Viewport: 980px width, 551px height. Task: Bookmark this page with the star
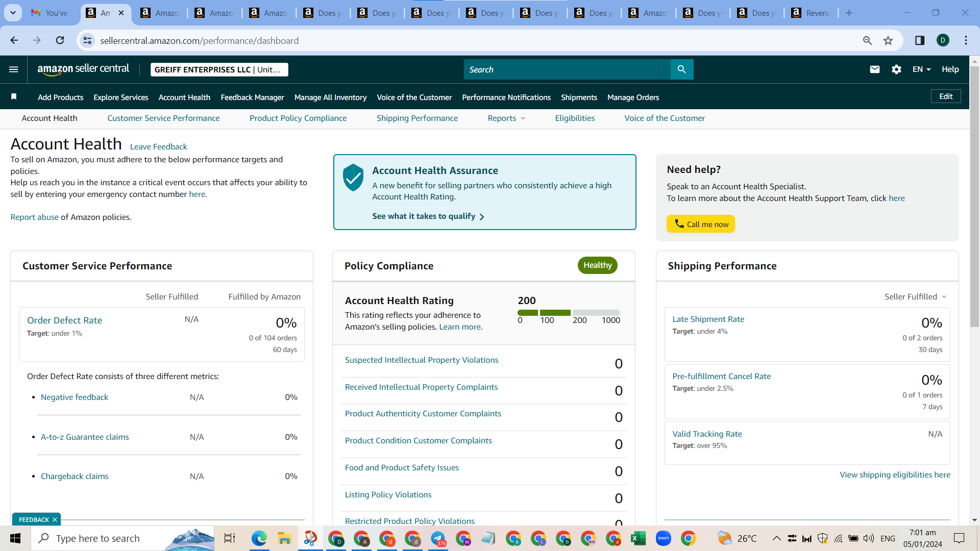point(888,40)
